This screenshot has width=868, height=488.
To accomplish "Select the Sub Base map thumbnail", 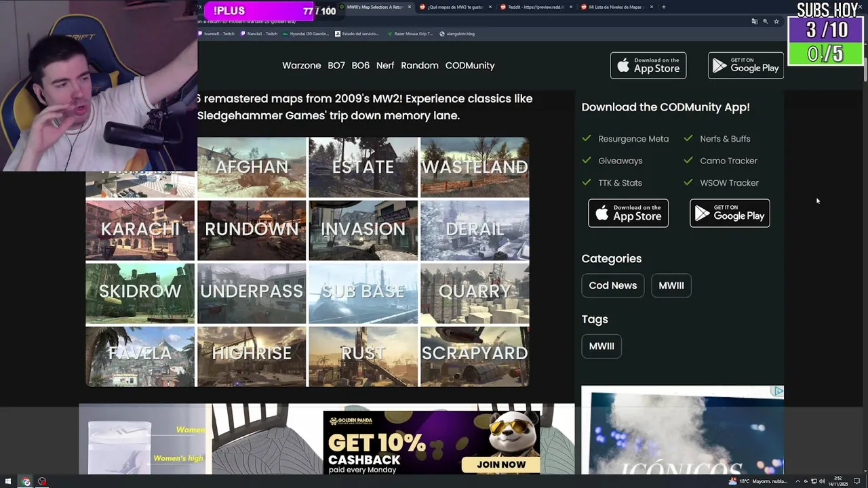I will 363,292.
